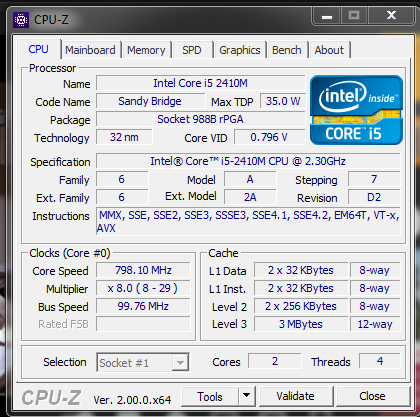Go to the Graphics tab
The image size is (420, 417).
coord(240,50)
